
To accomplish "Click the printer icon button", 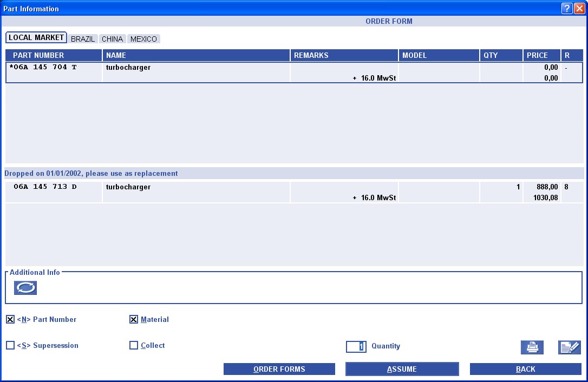I will pos(532,347).
